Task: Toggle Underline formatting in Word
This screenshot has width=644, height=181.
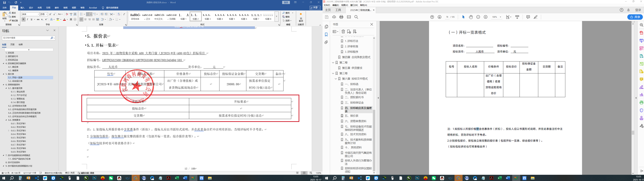Action: (x=31, y=19)
